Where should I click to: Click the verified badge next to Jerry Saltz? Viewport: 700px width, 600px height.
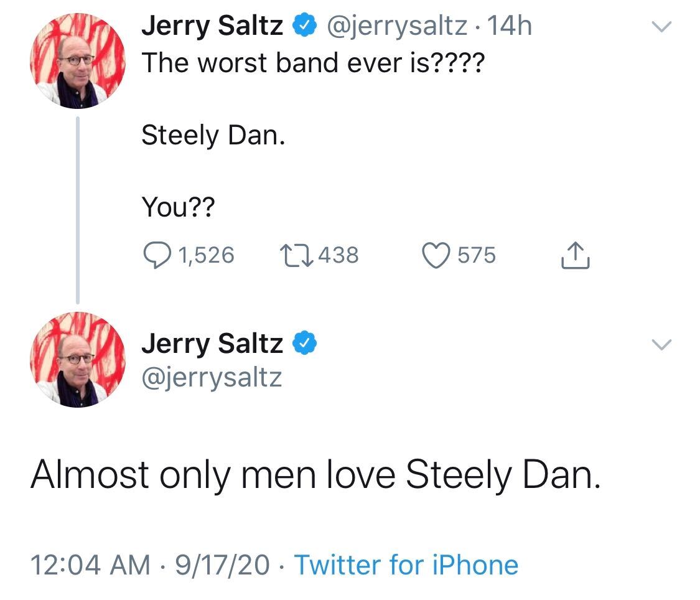coord(304,25)
